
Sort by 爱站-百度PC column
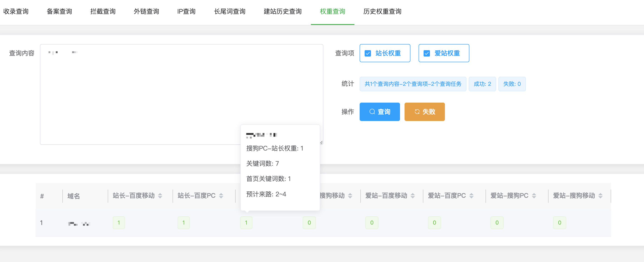471,196
